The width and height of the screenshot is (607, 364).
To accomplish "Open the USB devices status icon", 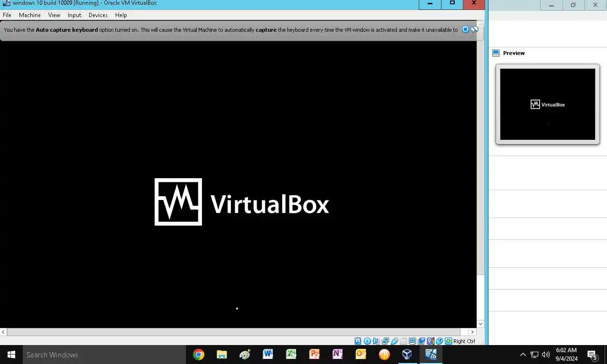I will point(395,341).
